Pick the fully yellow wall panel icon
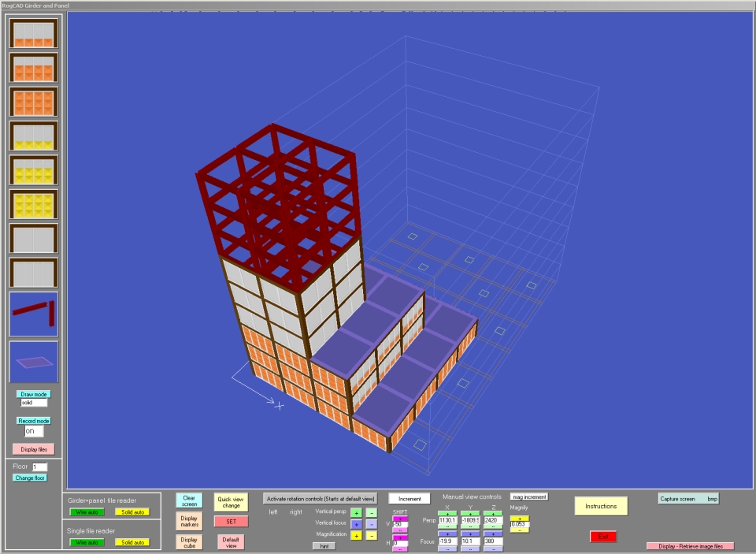This screenshot has width=756, height=554. coord(32,203)
